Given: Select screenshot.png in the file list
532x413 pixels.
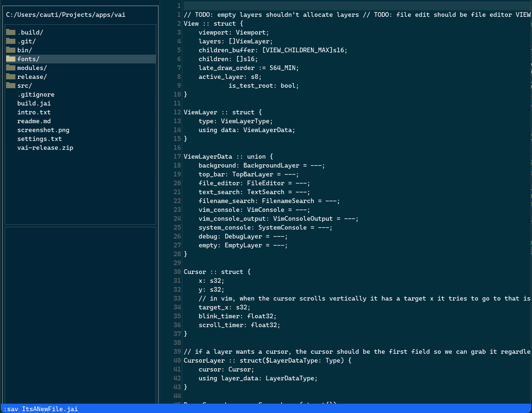Looking at the screenshot, I should (43, 130).
